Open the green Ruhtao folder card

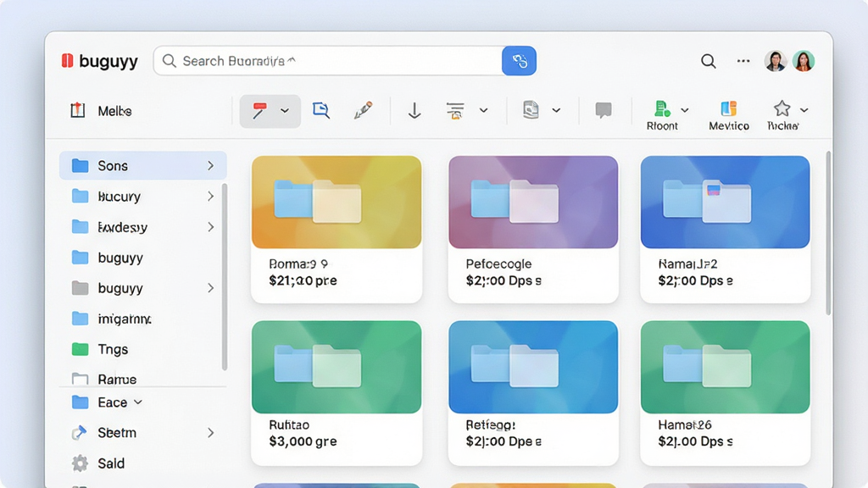(337, 393)
